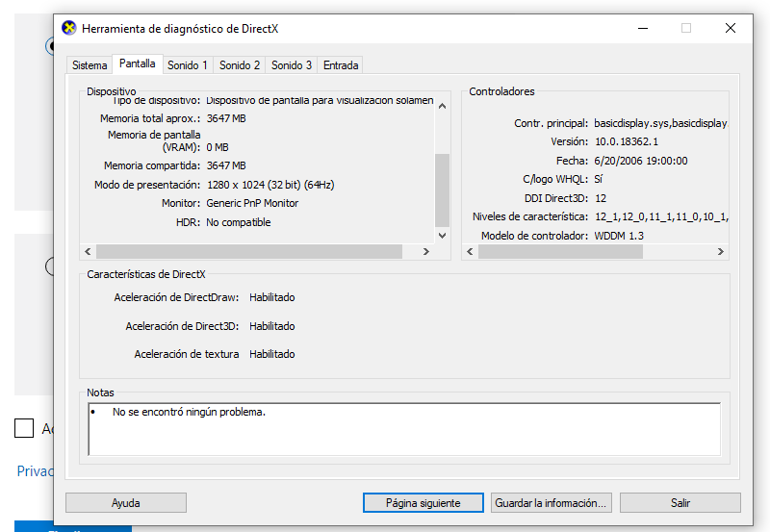
Task: Click the '1280 x 1024 (32 bit) (64Hz)' value
Action: [x=270, y=185]
